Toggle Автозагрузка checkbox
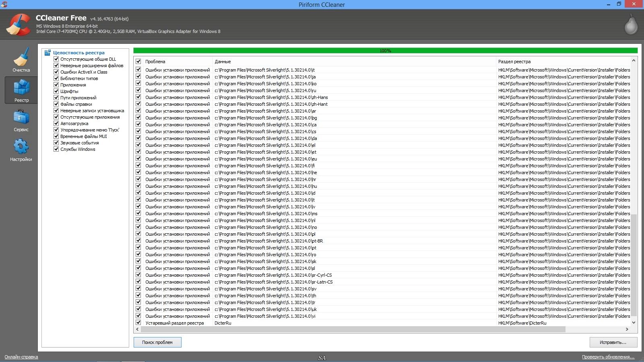644x362 pixels. 56,123
